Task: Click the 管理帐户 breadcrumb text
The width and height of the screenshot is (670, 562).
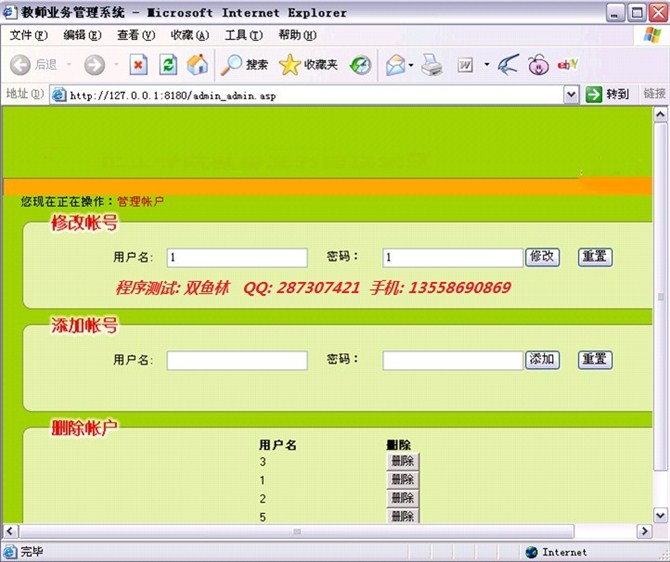Action: pyautogui.click(x=141, y=201)
